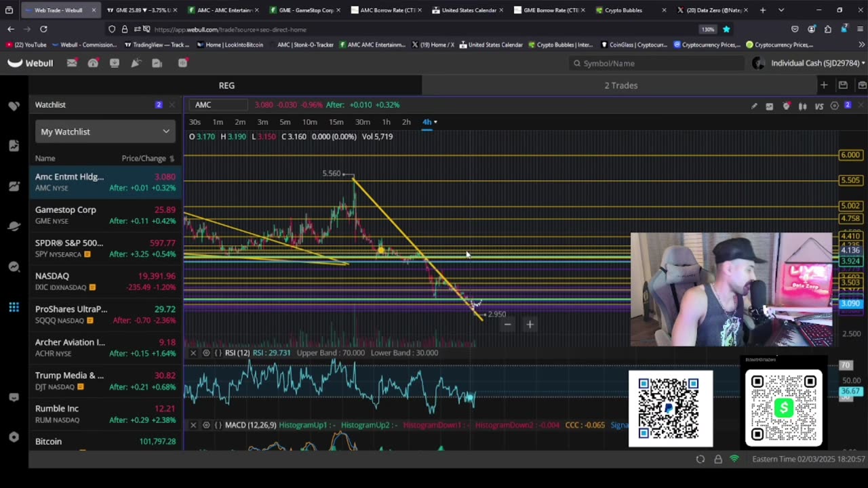Open the message bubble icon near sidebar bottom

(14, 397)
